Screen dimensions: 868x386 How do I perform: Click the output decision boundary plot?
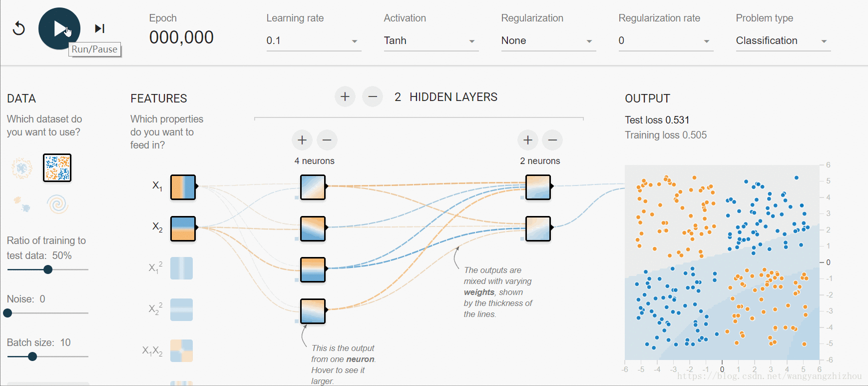pos(722,262)
